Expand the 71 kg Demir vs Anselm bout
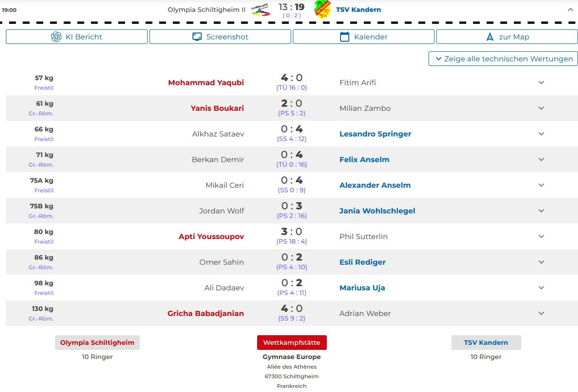 (x=541, y=160)
